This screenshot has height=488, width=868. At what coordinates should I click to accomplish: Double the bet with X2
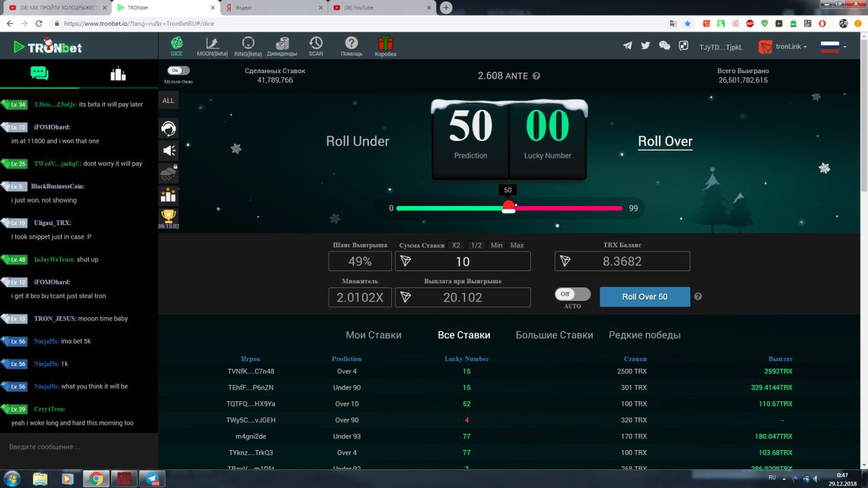point(456,245)
